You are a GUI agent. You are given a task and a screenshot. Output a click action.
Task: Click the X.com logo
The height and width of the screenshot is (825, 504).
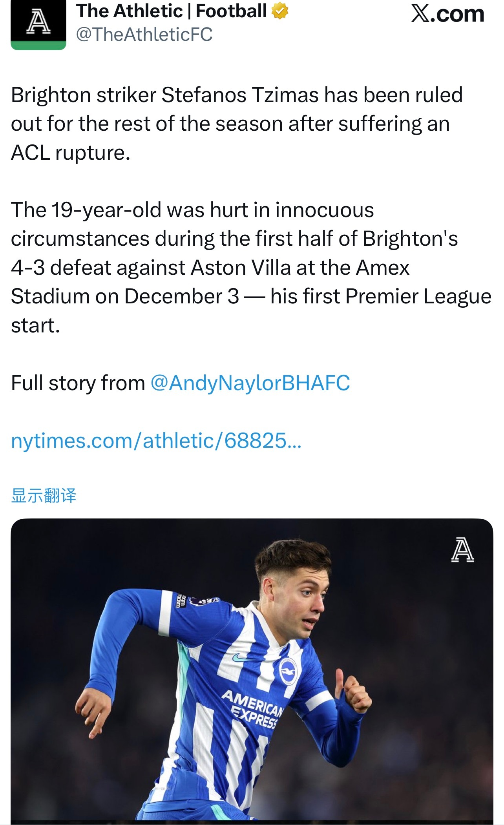[447, 15]
